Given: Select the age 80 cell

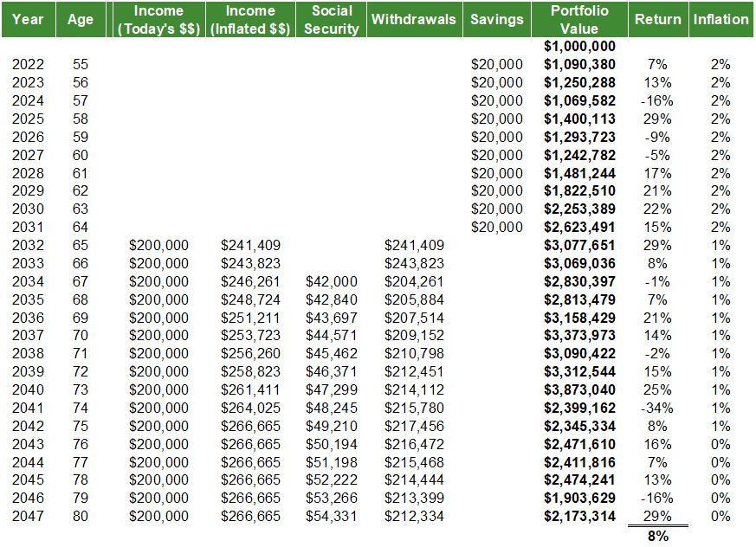Looking at the screenshot, I should tap(81, 516).
